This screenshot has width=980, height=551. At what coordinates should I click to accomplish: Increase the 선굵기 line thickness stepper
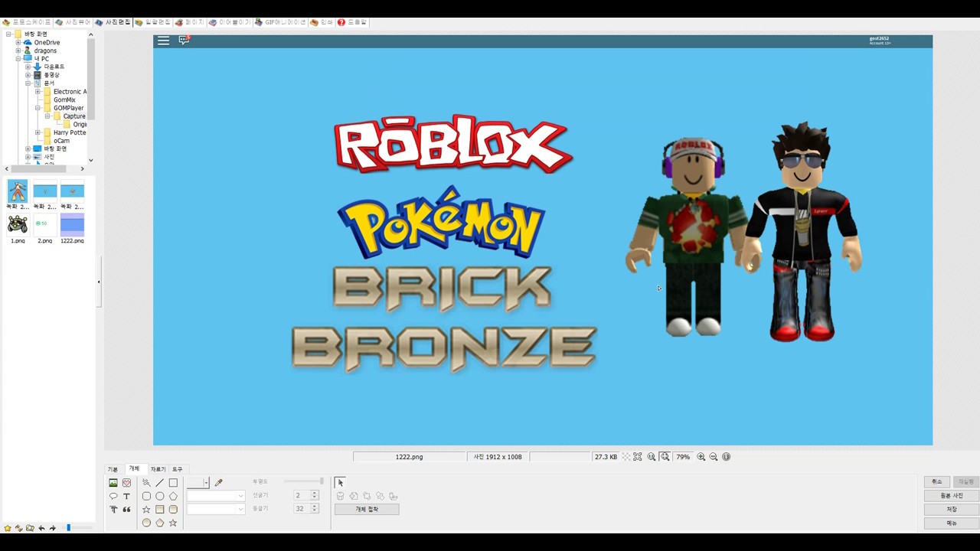[314, 494]
